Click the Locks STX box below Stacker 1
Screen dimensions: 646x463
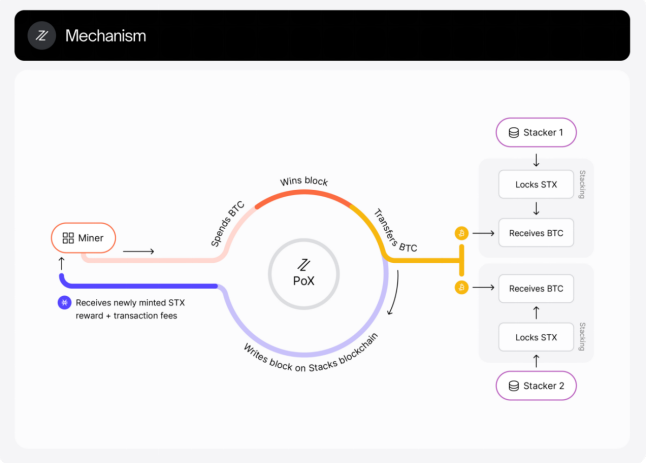(x=536, y=184)
